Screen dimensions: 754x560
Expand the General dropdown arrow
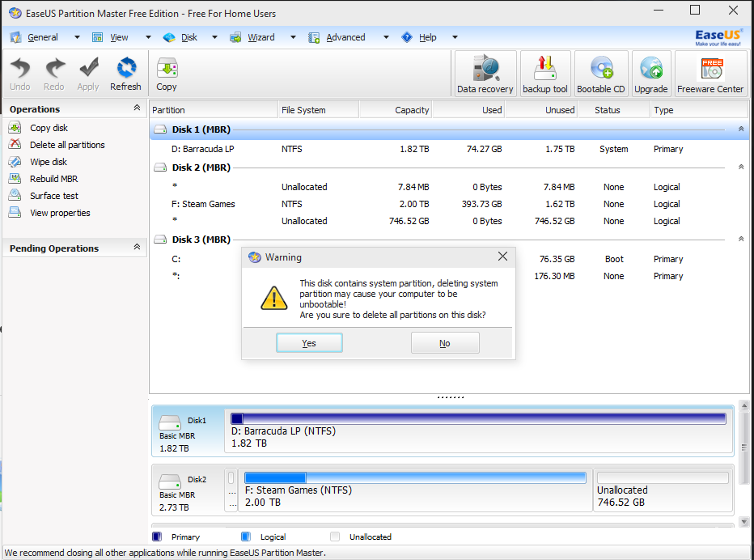(77, 37)
